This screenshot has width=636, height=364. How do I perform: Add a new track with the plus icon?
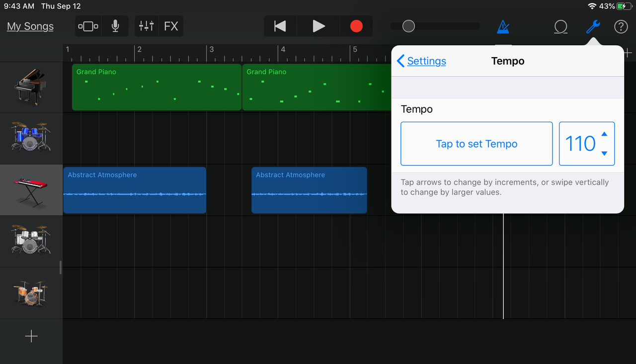pos(31,336)
